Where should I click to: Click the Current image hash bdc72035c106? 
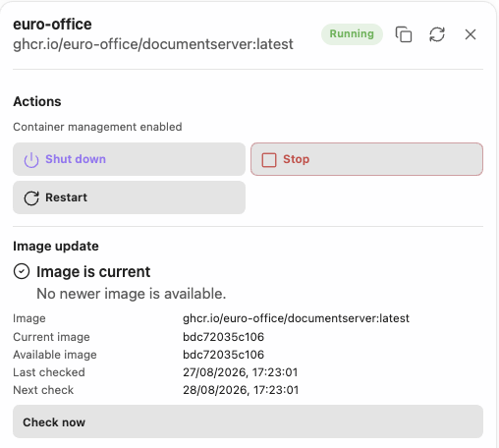223,337
